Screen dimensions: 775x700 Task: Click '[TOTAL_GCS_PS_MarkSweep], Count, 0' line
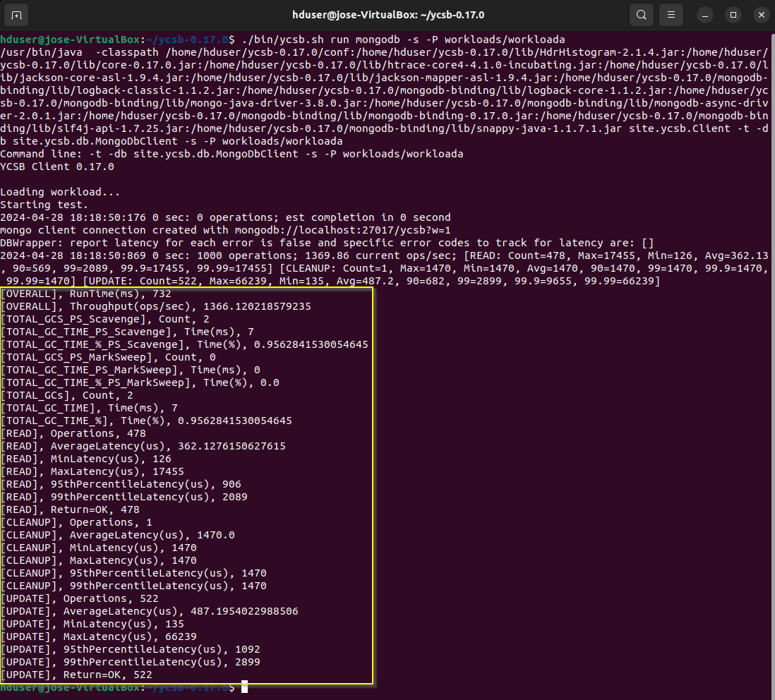point(108,357)
